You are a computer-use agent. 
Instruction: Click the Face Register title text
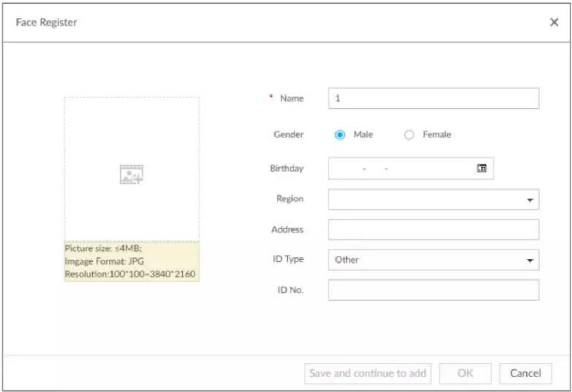[x=46, y=23]
